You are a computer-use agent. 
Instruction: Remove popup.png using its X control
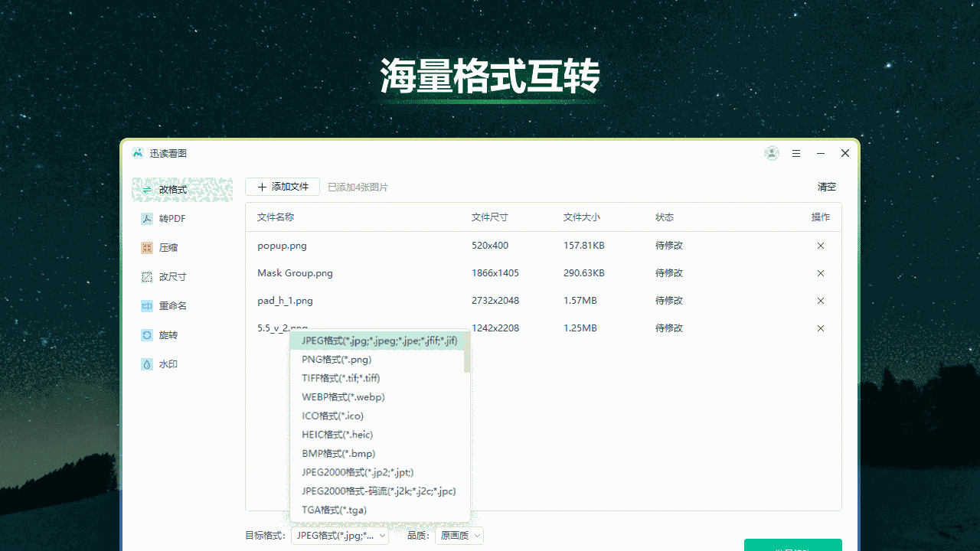820,246
